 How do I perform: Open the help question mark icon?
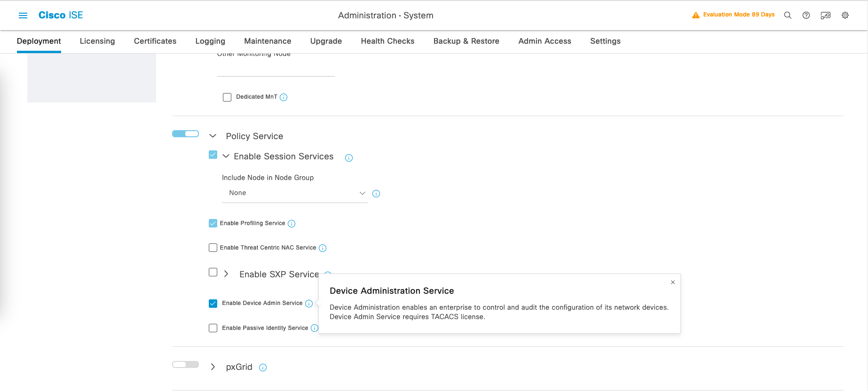[x=806, y=16]
